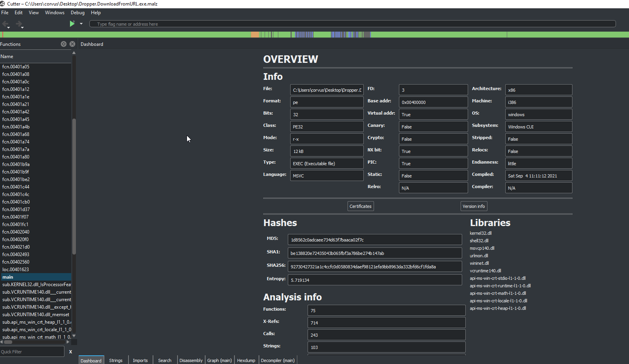This screenshot has width=629, height=364.
Task: Select sub.KERNEL32.dll_IsProcessorFea function
Action: coord(36,285)
